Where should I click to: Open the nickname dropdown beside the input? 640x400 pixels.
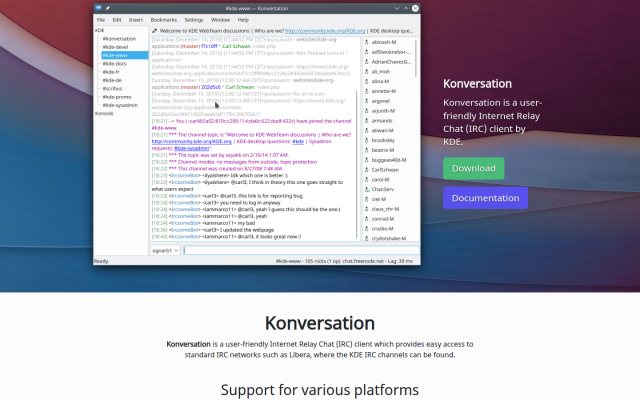click(x=165, y=250)
